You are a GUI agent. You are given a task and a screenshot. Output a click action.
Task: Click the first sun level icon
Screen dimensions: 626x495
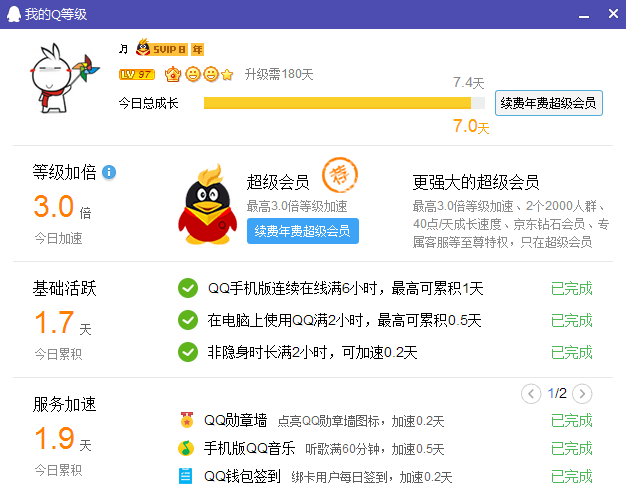point(193,74)
